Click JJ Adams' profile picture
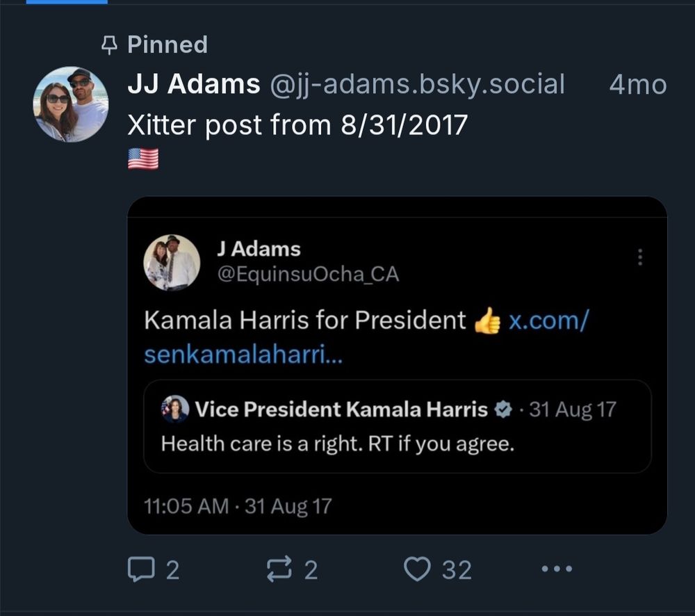The width and height of the screenshot is (695, 616). 72,103
